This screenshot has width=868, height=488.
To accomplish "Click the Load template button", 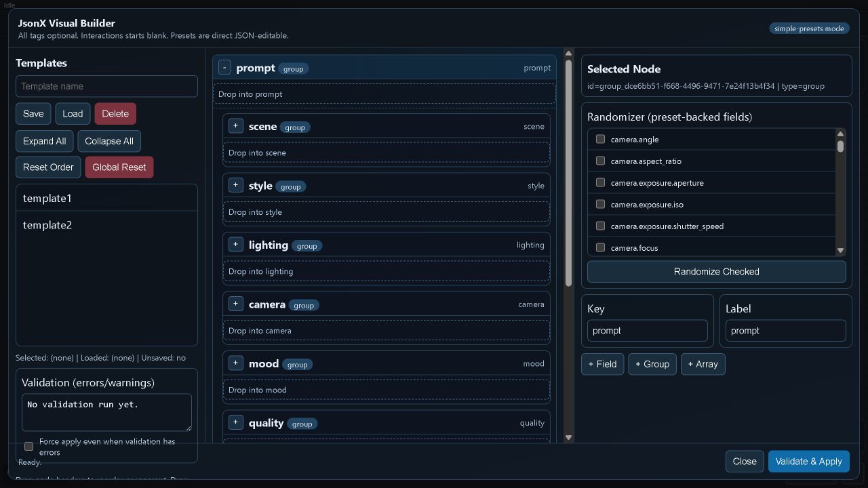I will pyautogui.click(x=73, y=114).
